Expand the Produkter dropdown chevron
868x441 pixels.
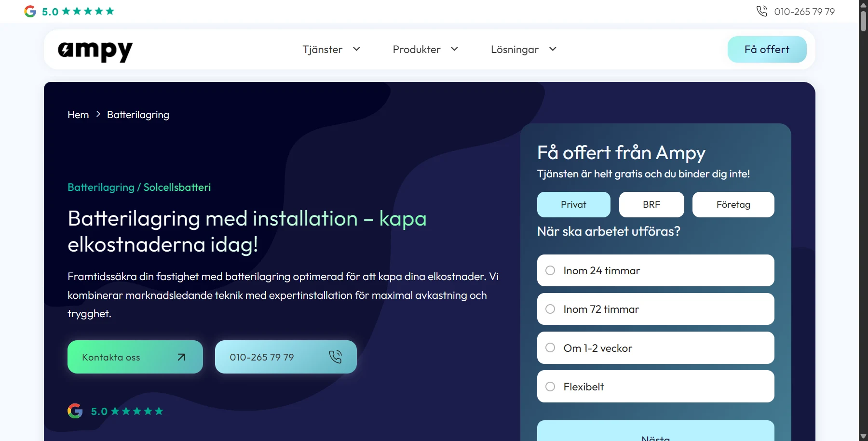click(454, 49)
